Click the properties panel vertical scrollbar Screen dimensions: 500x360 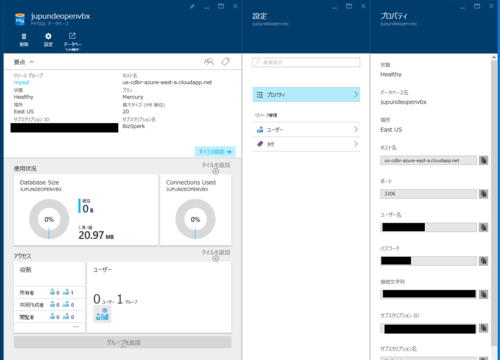click(494, 200)
